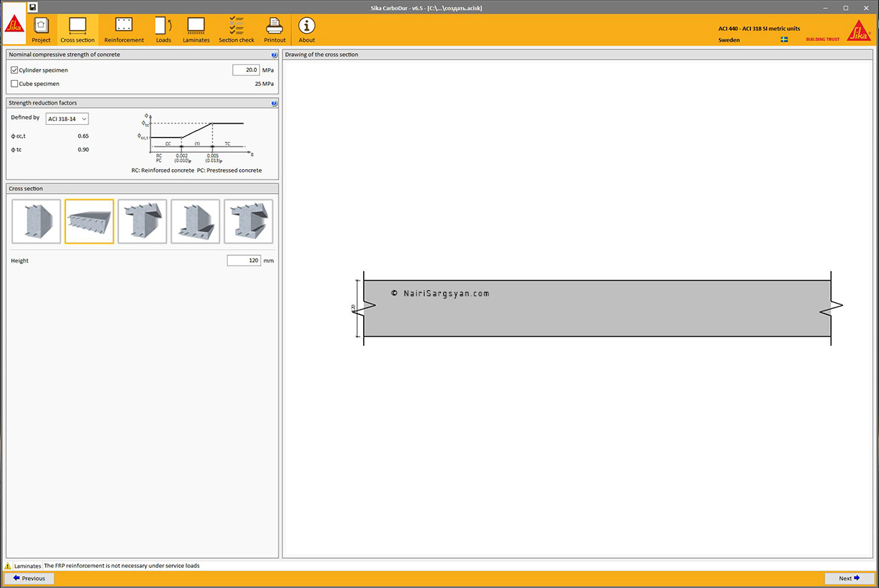Image resolution: width=879 pixels, height=588 pixels.
Task: Open the Printout section
Action: (x=275, y=30)
